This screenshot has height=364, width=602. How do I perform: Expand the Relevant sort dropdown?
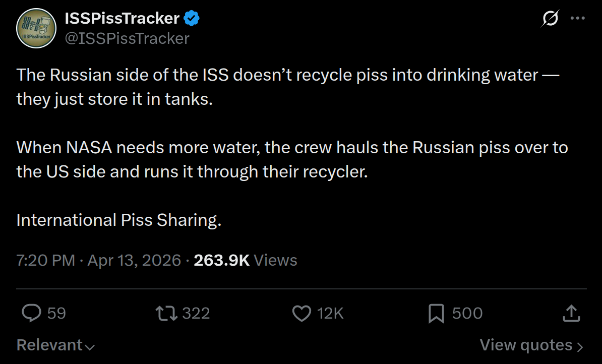tap(55, 345)
